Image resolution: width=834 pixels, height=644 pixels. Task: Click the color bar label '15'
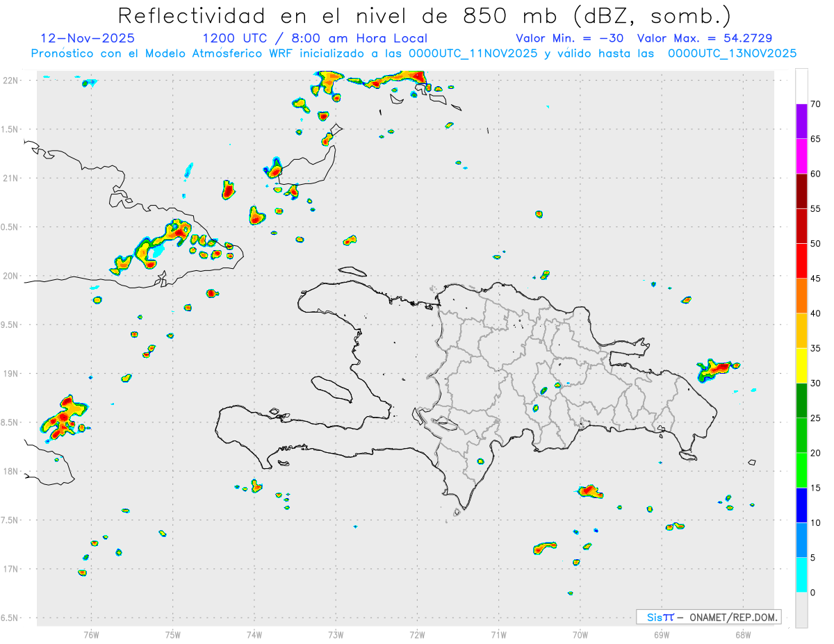815,488
